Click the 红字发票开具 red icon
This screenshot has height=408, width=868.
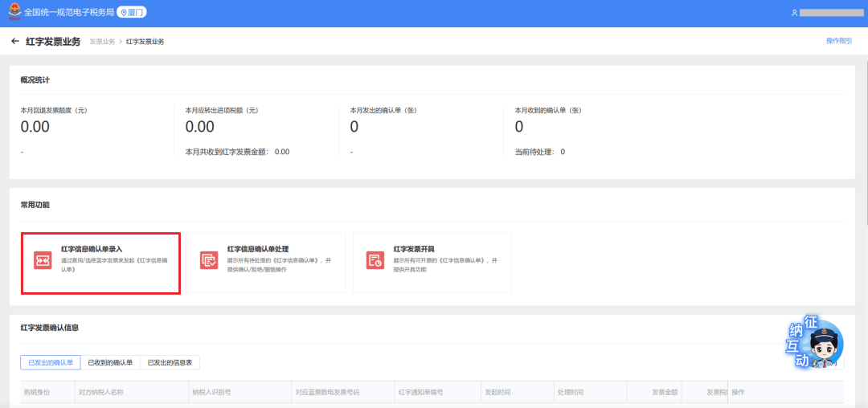click(x=375, y=259)
